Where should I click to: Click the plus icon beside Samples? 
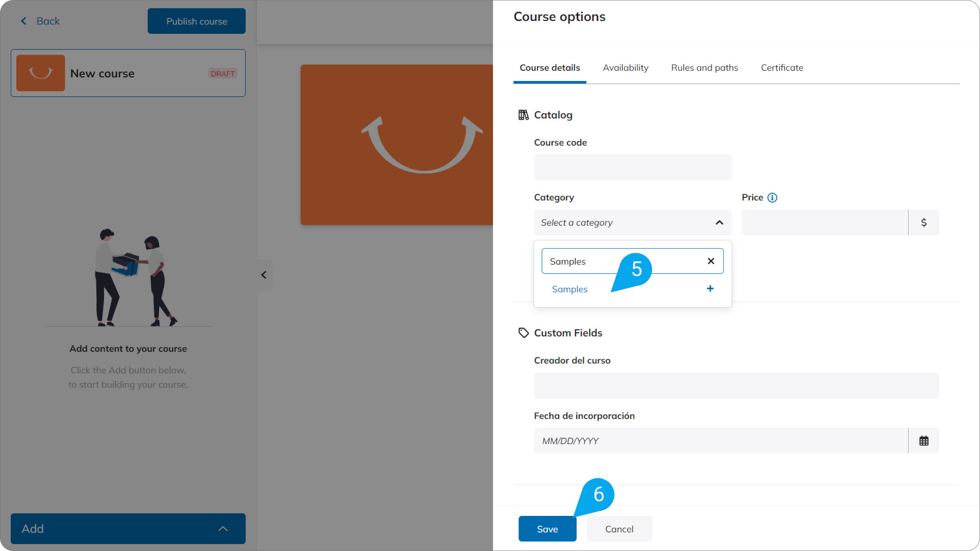point(710,289)
